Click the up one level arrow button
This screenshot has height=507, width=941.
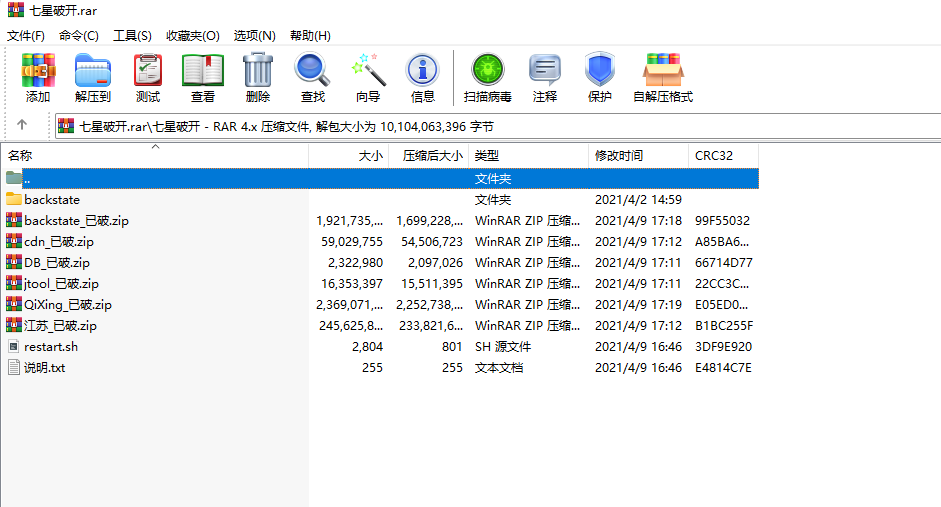pyautogui.click(x=22, y=126)
